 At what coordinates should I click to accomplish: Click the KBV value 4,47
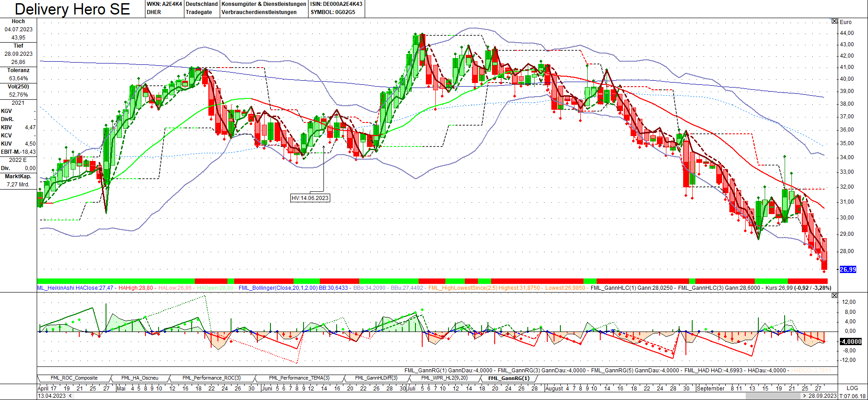pos(30,127)
